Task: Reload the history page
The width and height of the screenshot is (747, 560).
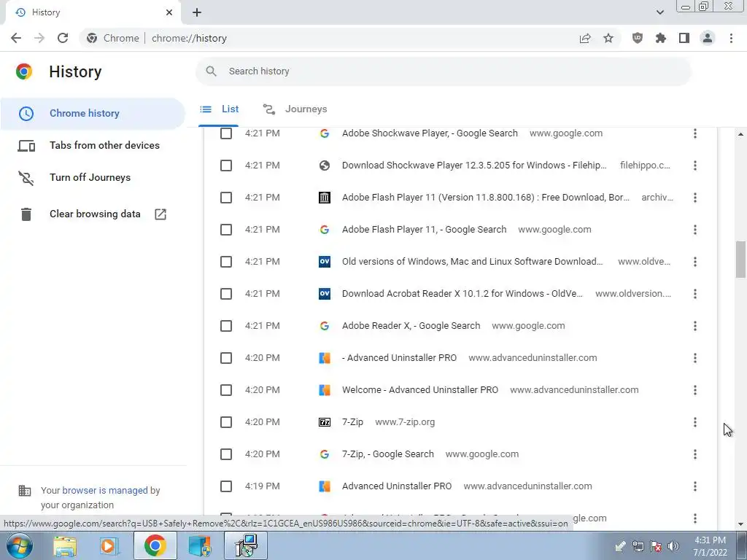Action: [x=63, y=38]
